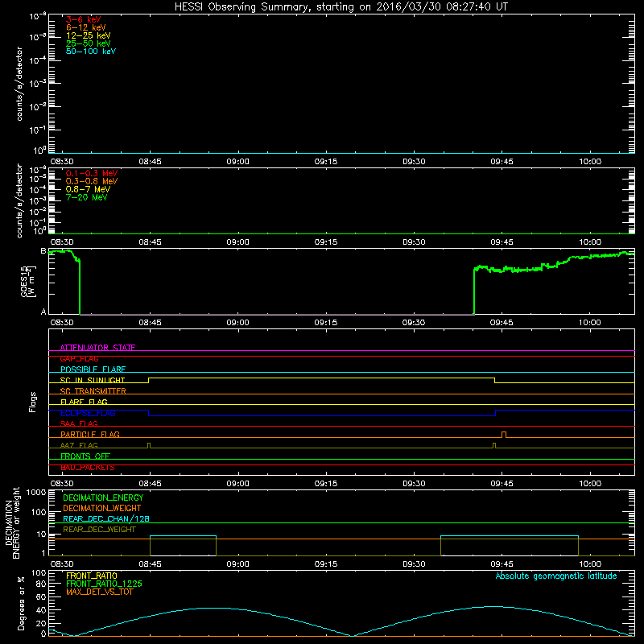
Task: Click the SC_IN_SUNLIGHT flag label
Action: [x=93, y=380]
